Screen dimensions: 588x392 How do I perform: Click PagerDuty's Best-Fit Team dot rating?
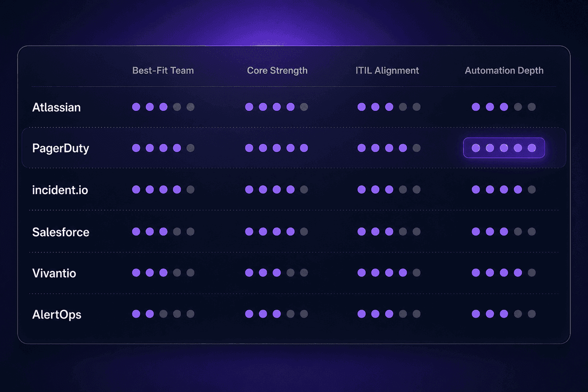[163, 148]
